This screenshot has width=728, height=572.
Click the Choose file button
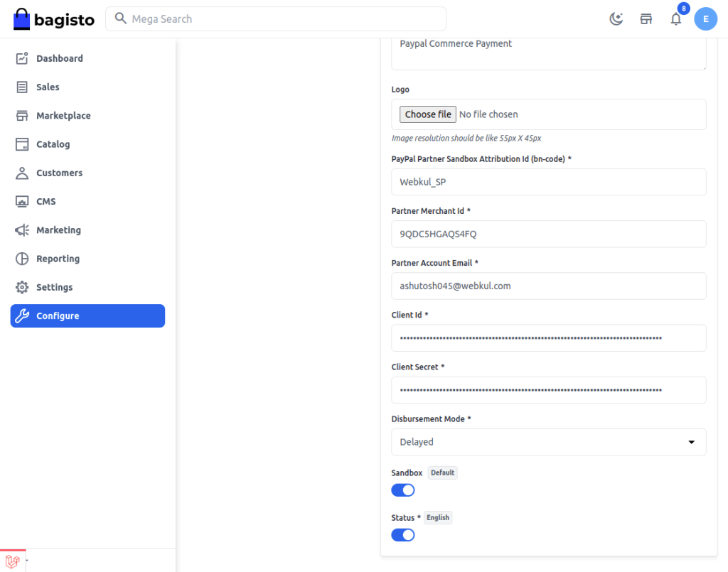point(428,114)
